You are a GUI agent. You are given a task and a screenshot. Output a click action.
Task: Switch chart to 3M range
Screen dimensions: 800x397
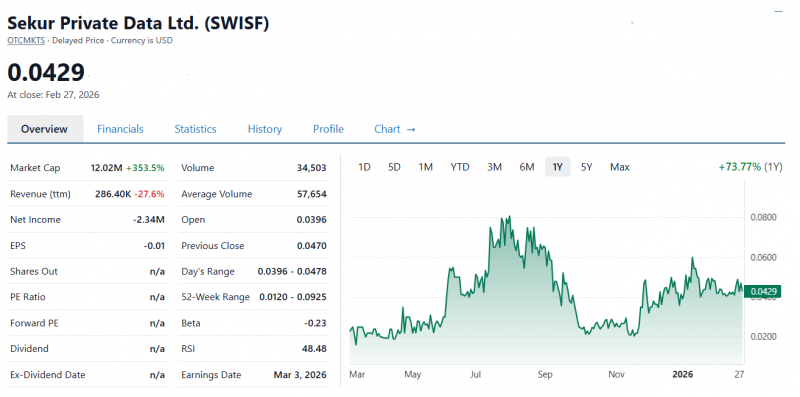pyautogui.click(x=494, y=167)
